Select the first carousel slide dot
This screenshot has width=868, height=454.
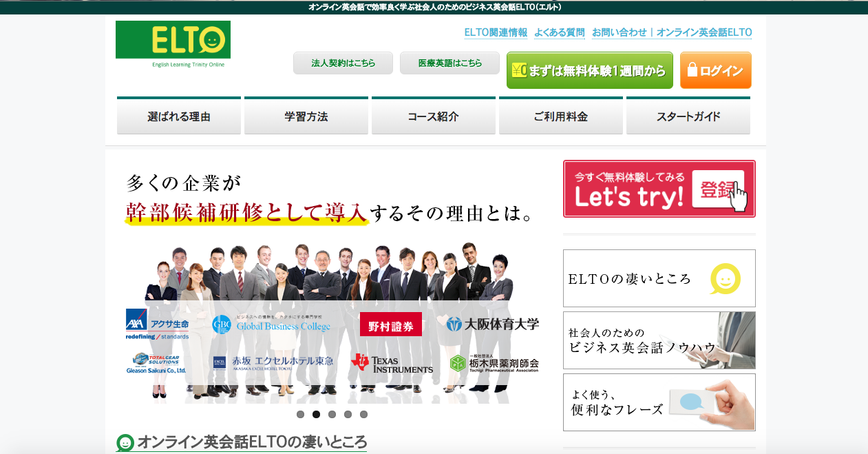coord(301,415)
